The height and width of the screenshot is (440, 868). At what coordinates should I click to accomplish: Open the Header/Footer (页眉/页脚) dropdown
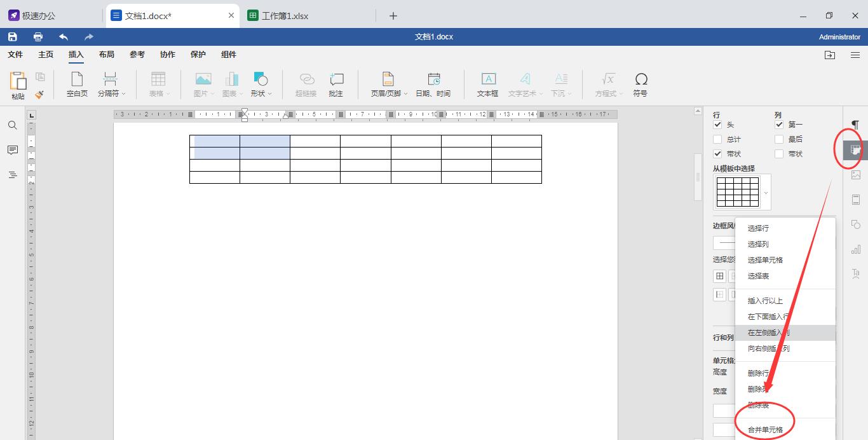coord(389,85)
